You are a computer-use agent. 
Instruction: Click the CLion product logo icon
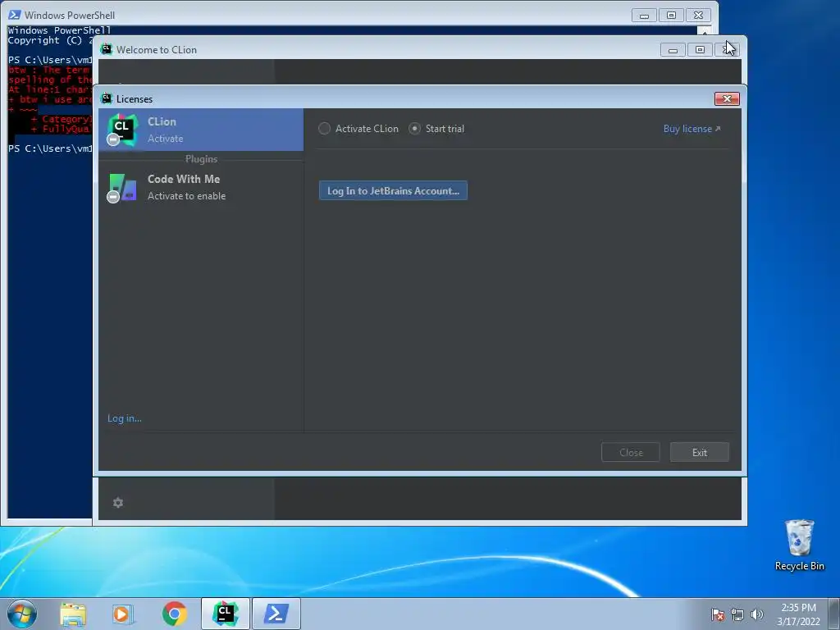pyautogui.click(x=122, y=130)
